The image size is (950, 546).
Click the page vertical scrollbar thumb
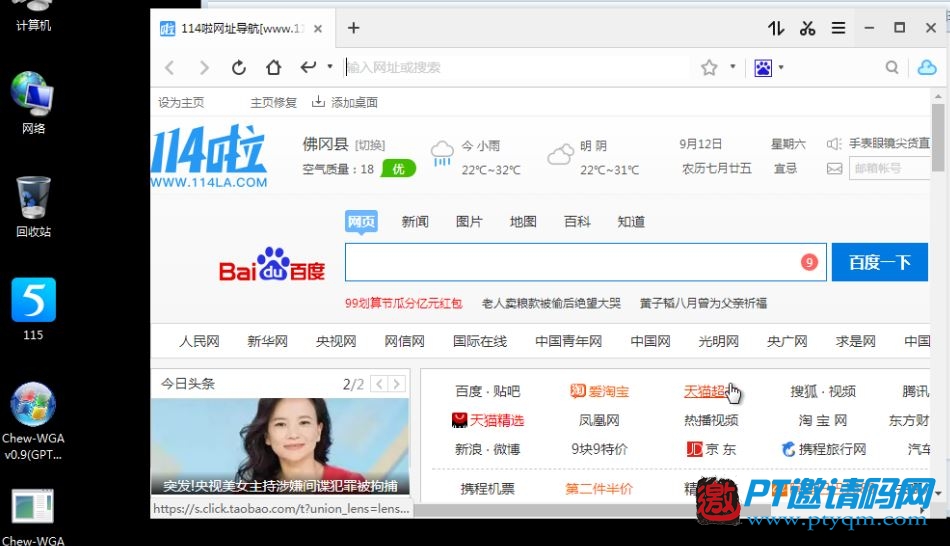938,138
